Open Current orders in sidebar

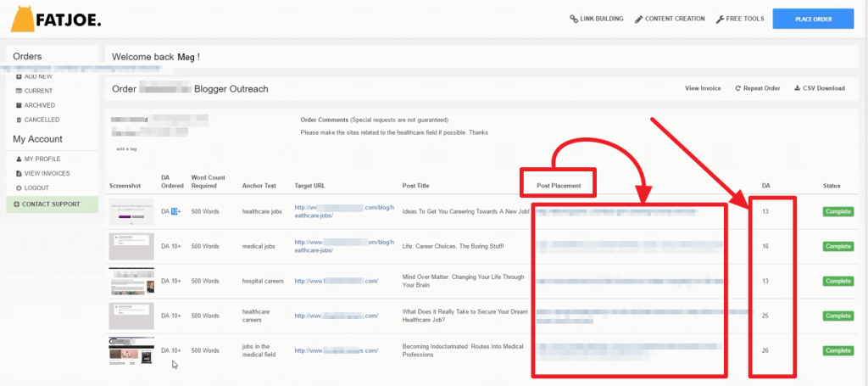[34, 91]
